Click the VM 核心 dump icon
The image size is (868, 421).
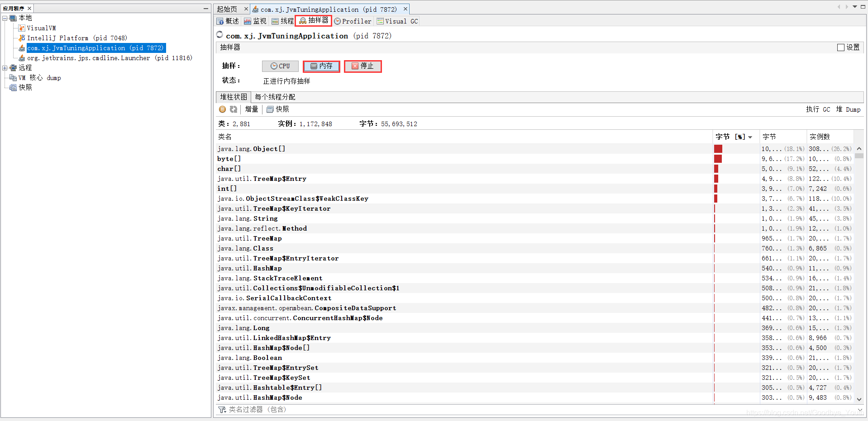(x=13, y=78)
